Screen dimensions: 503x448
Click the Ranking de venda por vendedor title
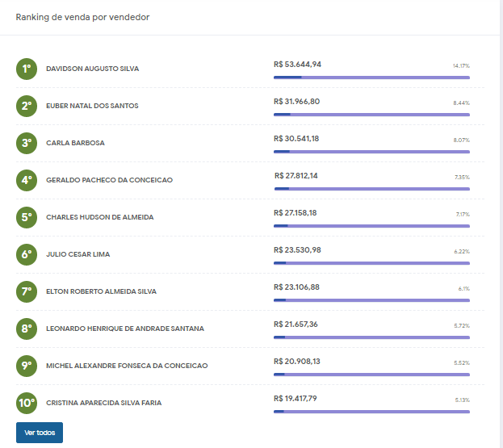(82, 17)
